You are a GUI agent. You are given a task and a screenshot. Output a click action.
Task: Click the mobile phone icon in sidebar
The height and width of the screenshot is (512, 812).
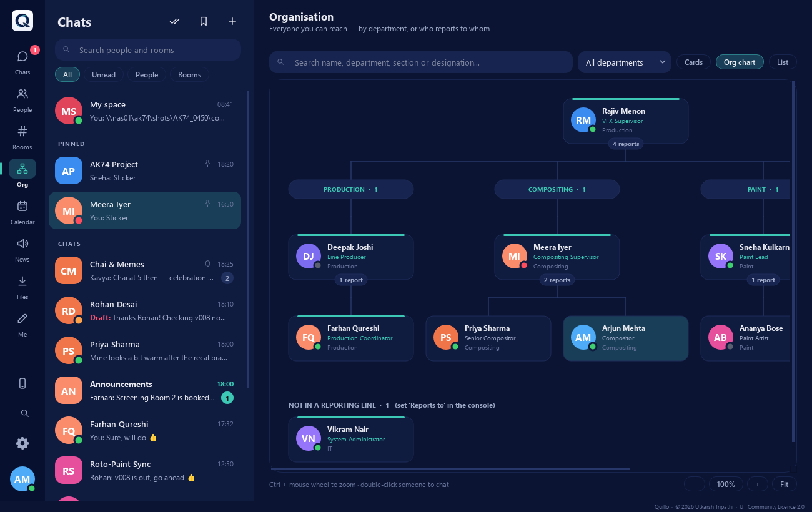pyautogui.click(x=22, y=383)
